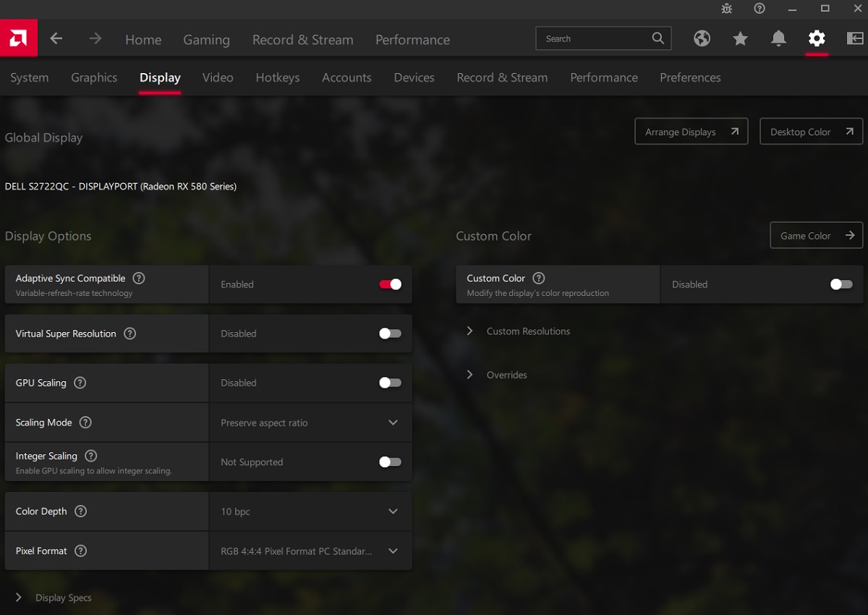This screenshot has width=868, height=615.
Task: Open notifications bell icon
Action: [x=778, y=38]
